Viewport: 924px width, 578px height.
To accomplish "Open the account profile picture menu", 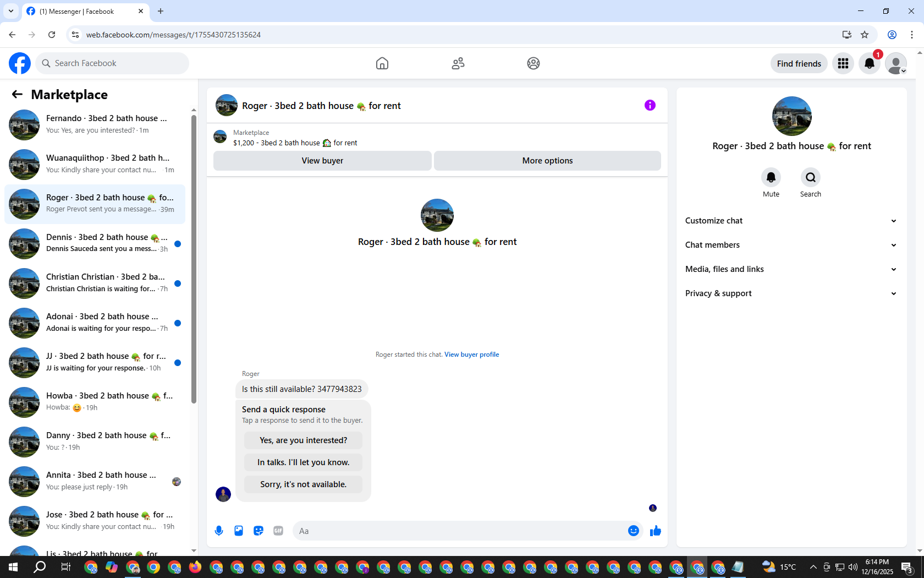I will coord(896,63).
